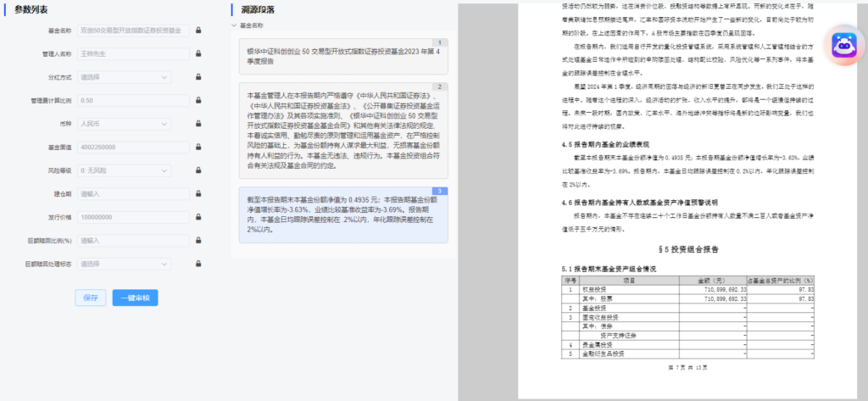Open the 币种 dropdown showing 人民币
Viewport: 868px width, 401px height.
pos(124,124)
